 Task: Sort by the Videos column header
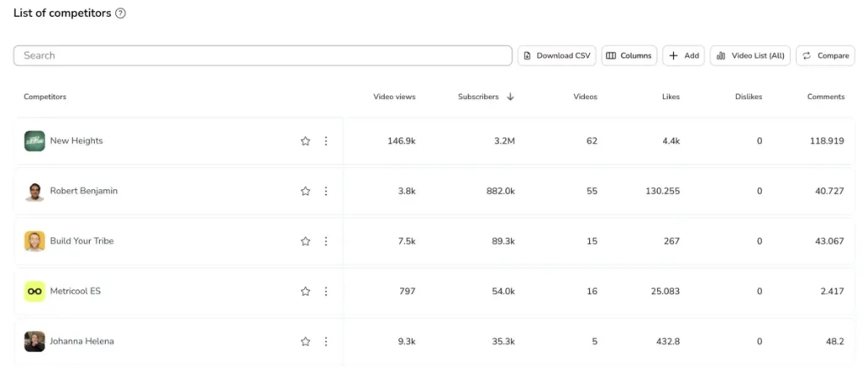[x=585, y=97]
